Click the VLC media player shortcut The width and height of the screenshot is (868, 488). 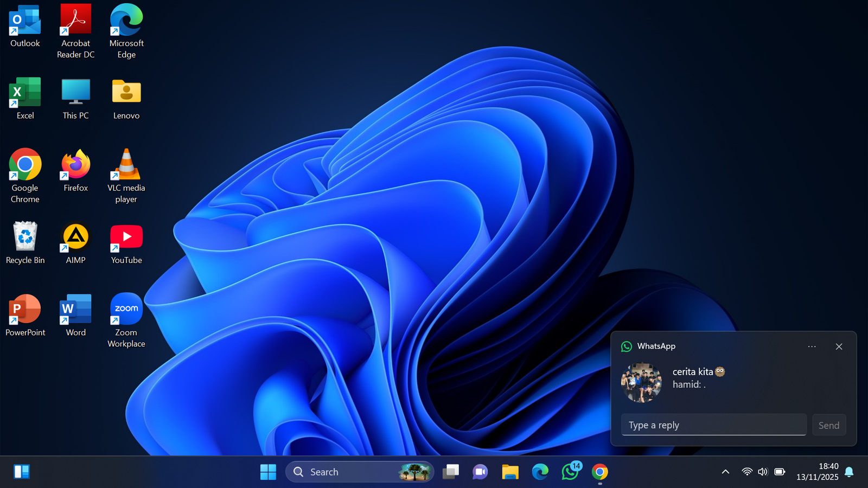point(126,165)
